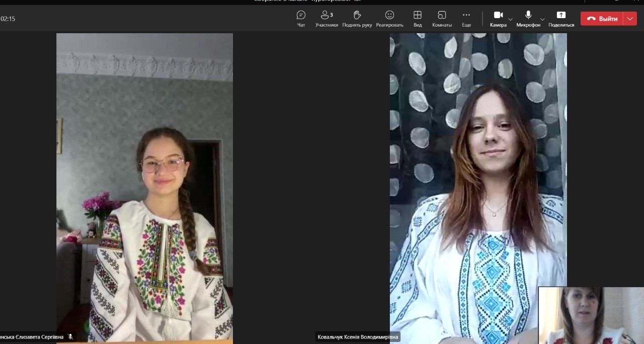Open the Еще more actions menu
This screenshot has width=644, height=344.
[x=466, y=18]
